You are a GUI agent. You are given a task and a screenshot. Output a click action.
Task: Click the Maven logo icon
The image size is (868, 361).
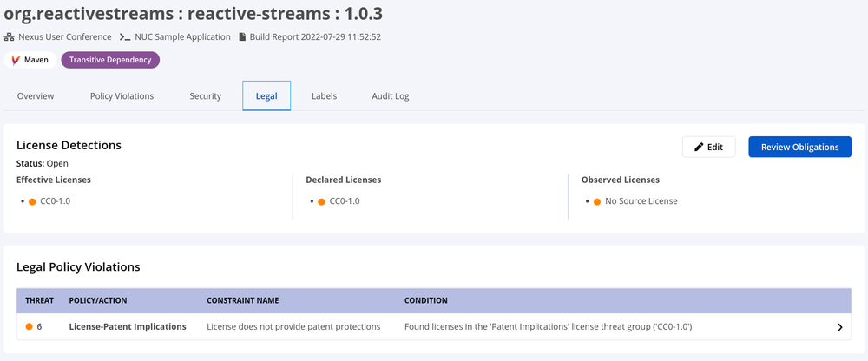tap(16, 60)
